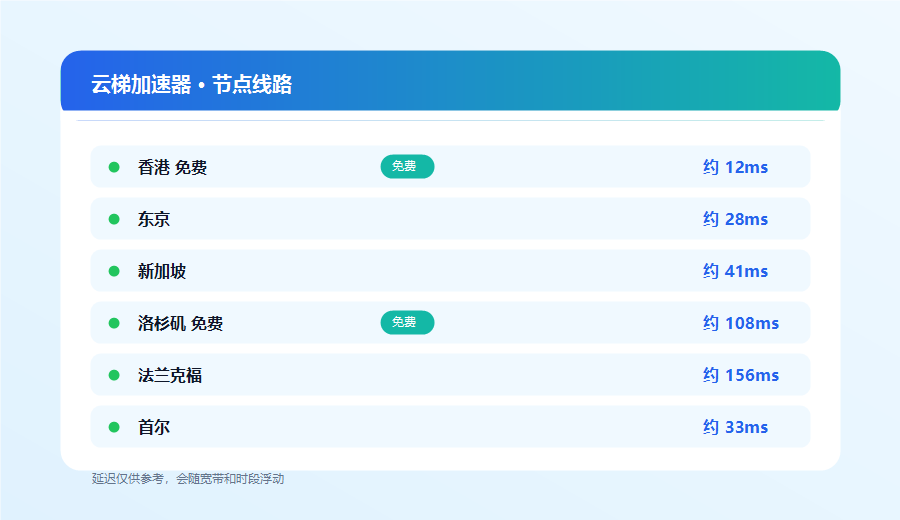Click the 云梯加速器 · 节点线路 header title
This screenshot has width=900, height=520.
pyautogui.click(x=192, y=84)
